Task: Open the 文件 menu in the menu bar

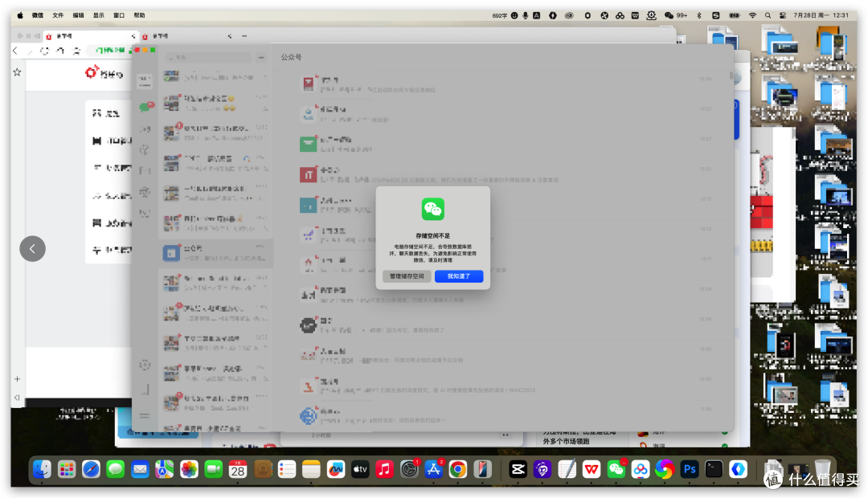Action: 58,15
